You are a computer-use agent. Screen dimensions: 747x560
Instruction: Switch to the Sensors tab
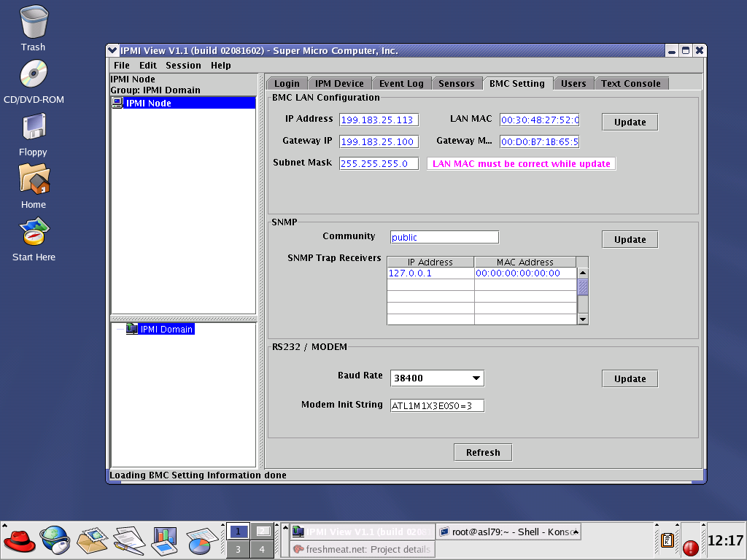pos(457,83)
